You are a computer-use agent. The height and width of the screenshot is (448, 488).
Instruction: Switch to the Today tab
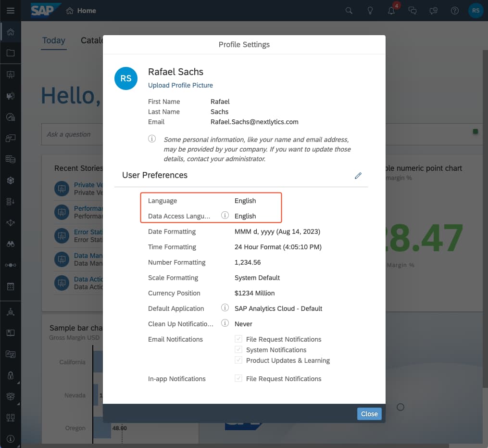[53, 40]
